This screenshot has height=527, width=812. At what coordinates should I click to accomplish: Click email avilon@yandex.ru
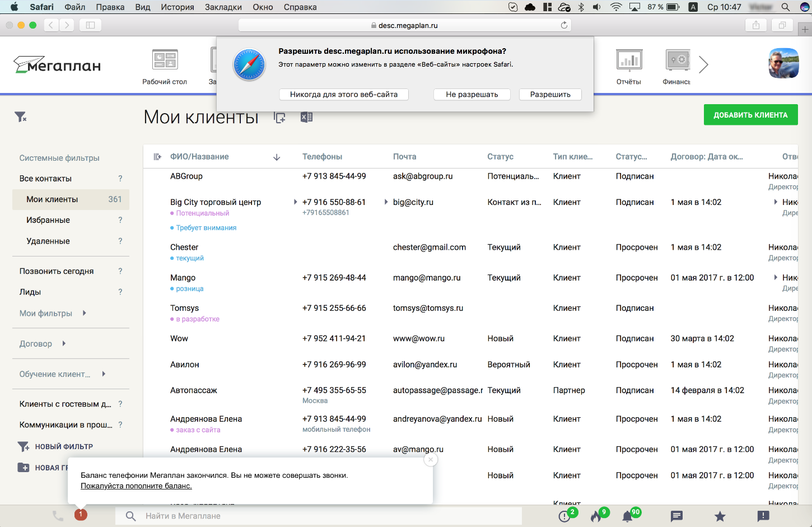click(x=425, y=365)
